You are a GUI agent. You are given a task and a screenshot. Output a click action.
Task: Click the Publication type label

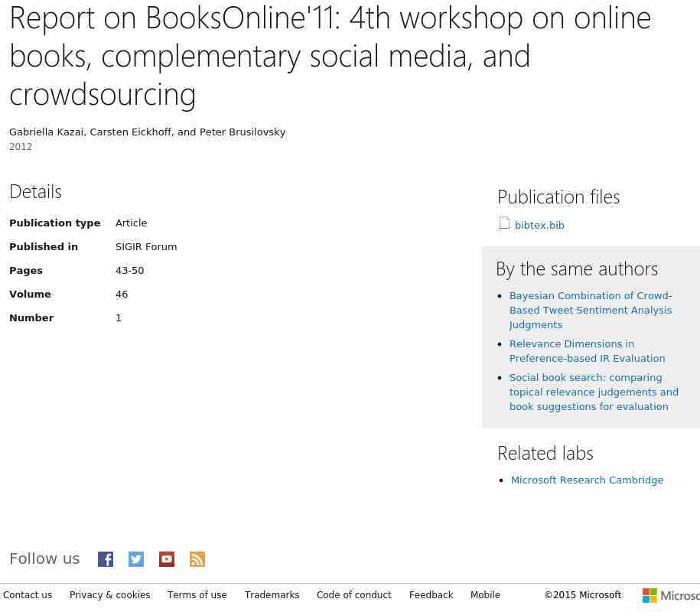[x=55, y=223]
